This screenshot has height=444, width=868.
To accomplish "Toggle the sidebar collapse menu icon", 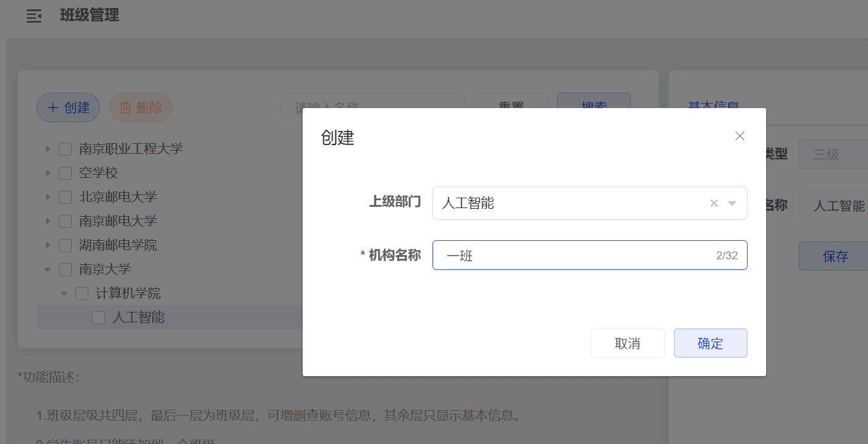I will click(34, 17).
